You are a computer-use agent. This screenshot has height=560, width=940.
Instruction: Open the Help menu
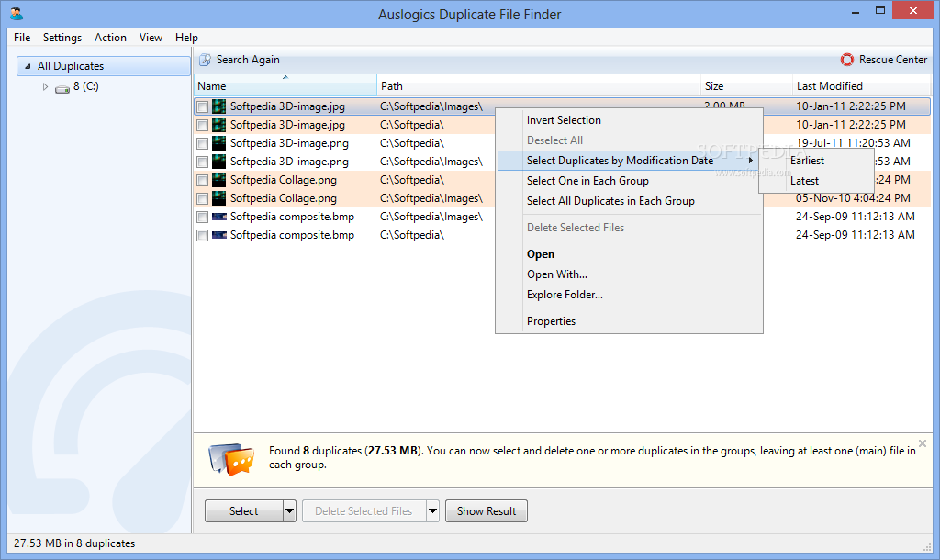186,37
